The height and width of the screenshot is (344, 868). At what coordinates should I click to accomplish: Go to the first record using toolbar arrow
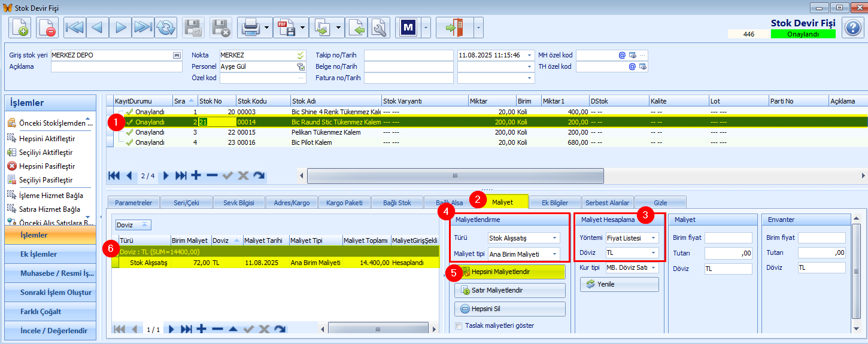[x=75, y=28]
